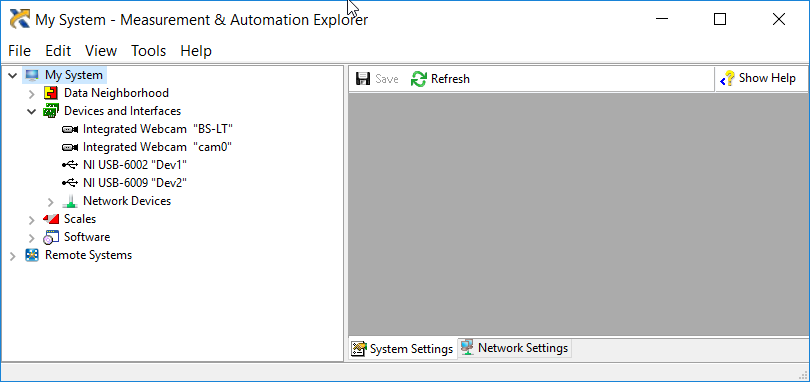
Task: Expand the Remote Systems node
Action: pyautogui.click(x=13, y=256)
